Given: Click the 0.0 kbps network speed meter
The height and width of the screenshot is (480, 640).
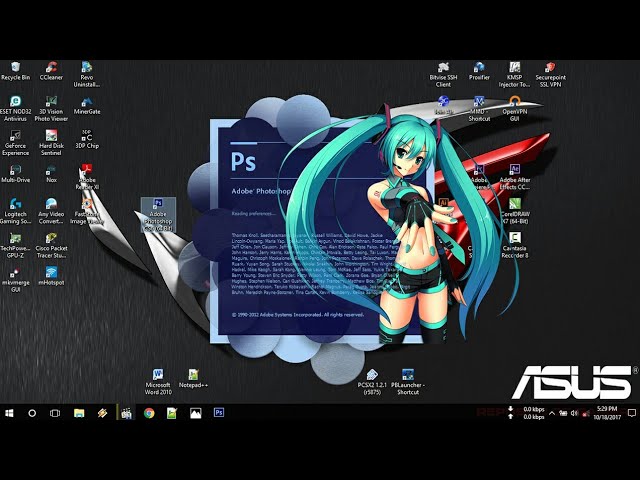Looking at the screenshot, I should [x=527, y=413].
